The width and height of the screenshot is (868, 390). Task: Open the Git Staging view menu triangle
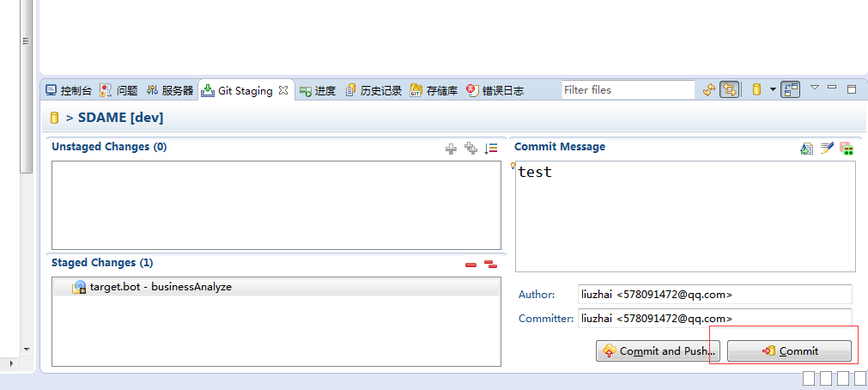[x=815, y=88]
